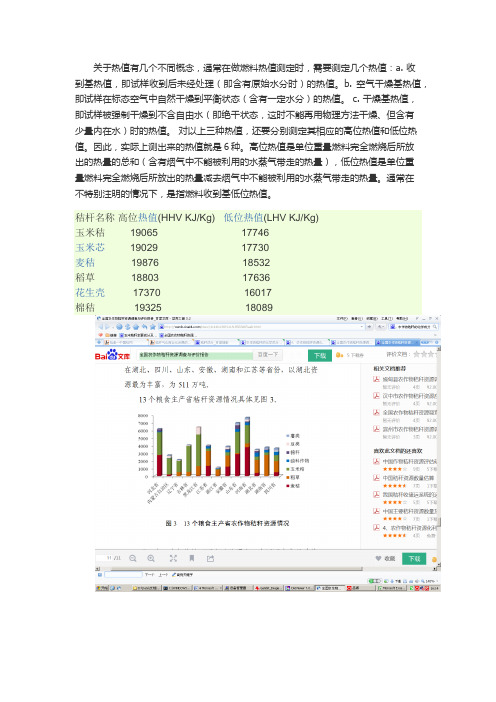This screenshot has height=702, width=496.
Task: Click the favorites star icon in browser toolbar
Action: (152, 327)
